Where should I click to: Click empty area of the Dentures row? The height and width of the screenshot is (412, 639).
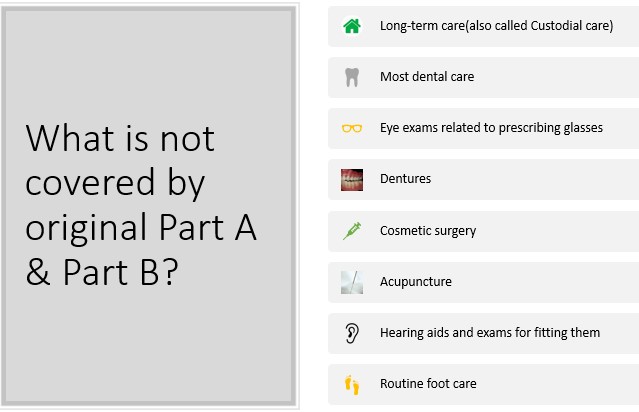click(534, 179)
